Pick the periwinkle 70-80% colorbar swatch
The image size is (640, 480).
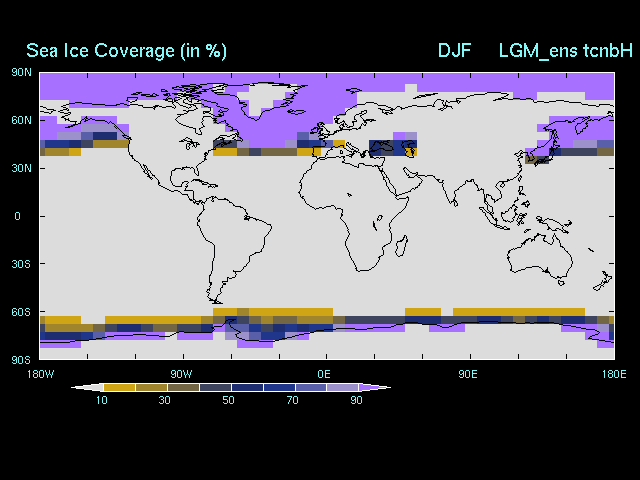point(311,387)
